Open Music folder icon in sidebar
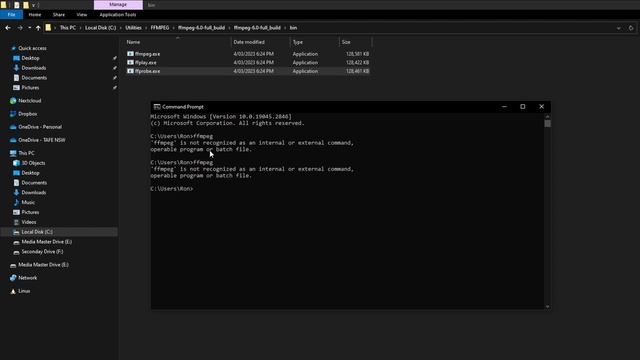This screenshot has width=640, height=360. 16,202
